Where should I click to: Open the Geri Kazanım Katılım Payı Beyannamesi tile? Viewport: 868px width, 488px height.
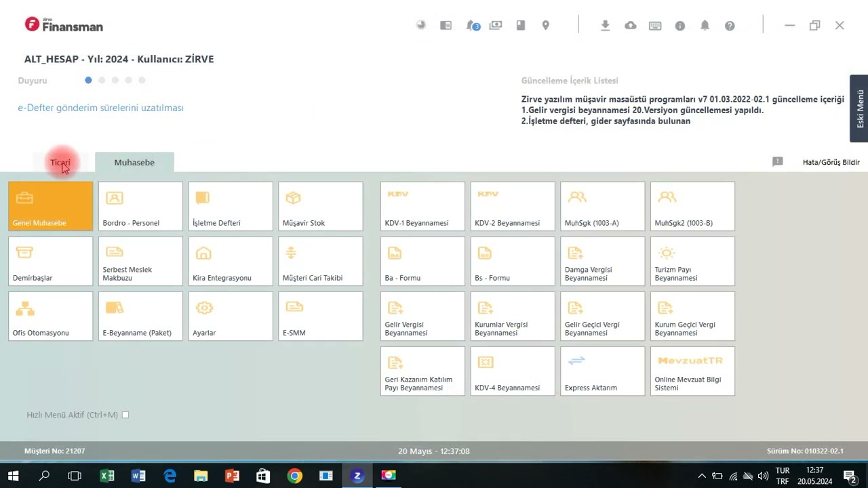pyautogui.click(x=422, y=371)
